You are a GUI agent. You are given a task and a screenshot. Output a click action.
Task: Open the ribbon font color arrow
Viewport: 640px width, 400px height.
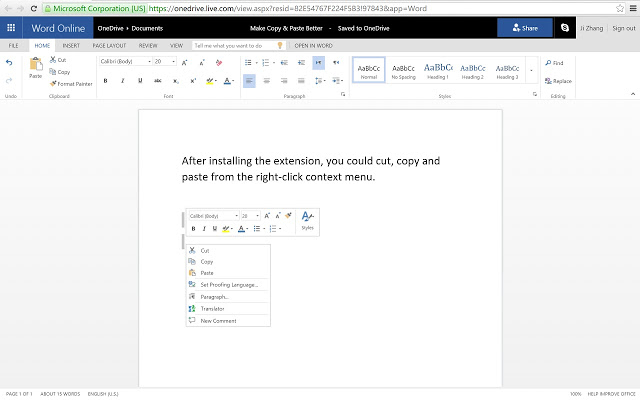(x=233, y=81)
